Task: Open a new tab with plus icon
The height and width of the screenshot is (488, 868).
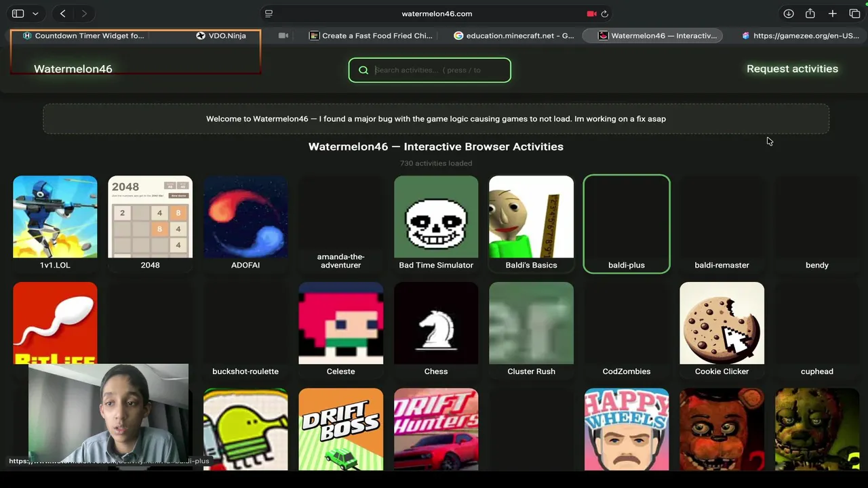Action: tap(833, 14)
